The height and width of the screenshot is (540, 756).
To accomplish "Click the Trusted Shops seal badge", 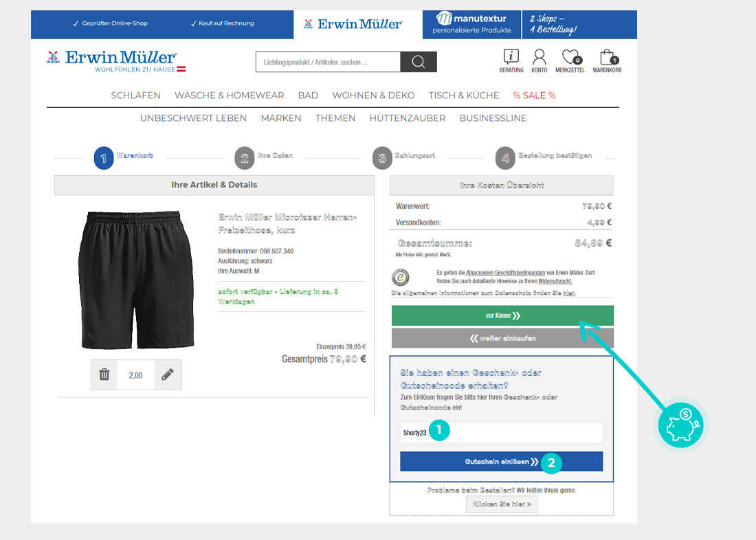I will 400,278.
